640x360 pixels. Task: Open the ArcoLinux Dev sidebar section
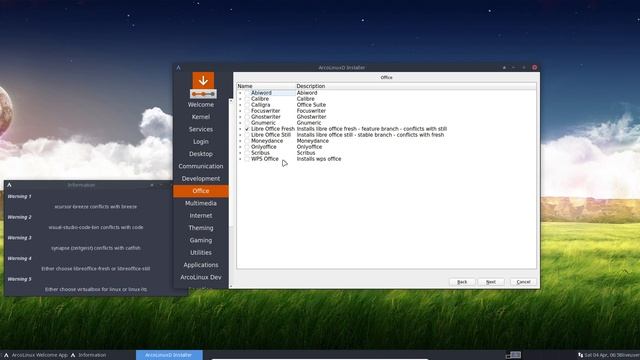pyautogui.click(x=200, y=277)
